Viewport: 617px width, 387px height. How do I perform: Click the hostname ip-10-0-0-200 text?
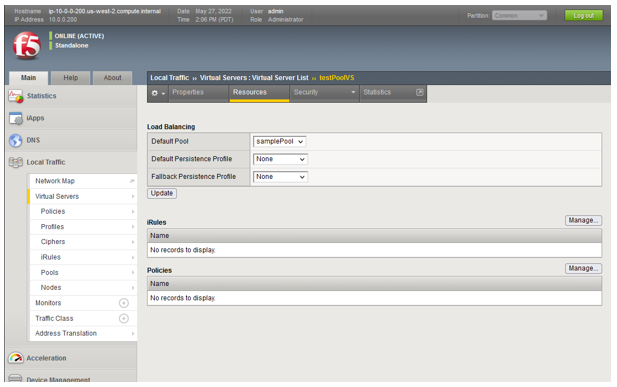[105, 11]
